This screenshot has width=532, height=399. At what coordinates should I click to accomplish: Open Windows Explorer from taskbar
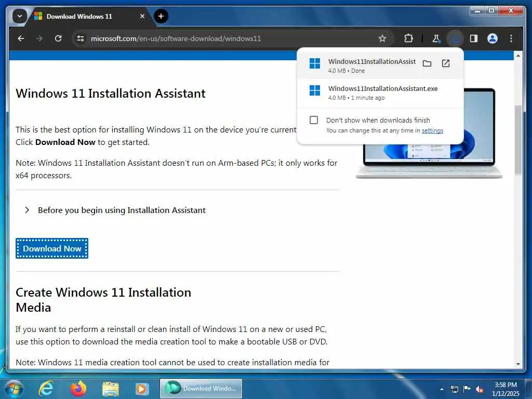tap(110, 389)
